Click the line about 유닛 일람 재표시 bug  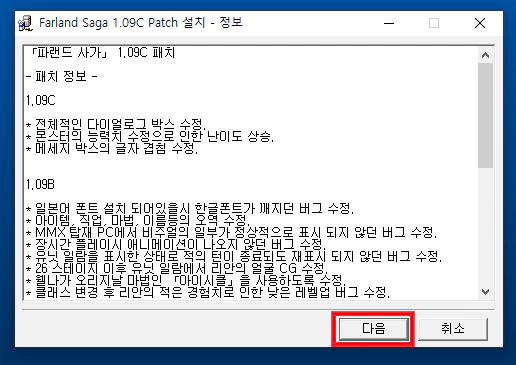[x=234, y=257]
